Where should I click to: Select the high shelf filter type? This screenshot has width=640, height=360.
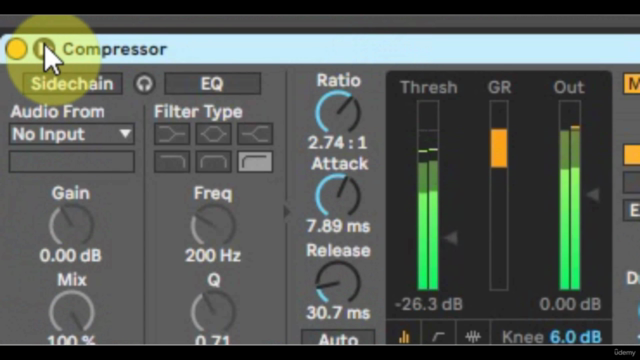255,134
